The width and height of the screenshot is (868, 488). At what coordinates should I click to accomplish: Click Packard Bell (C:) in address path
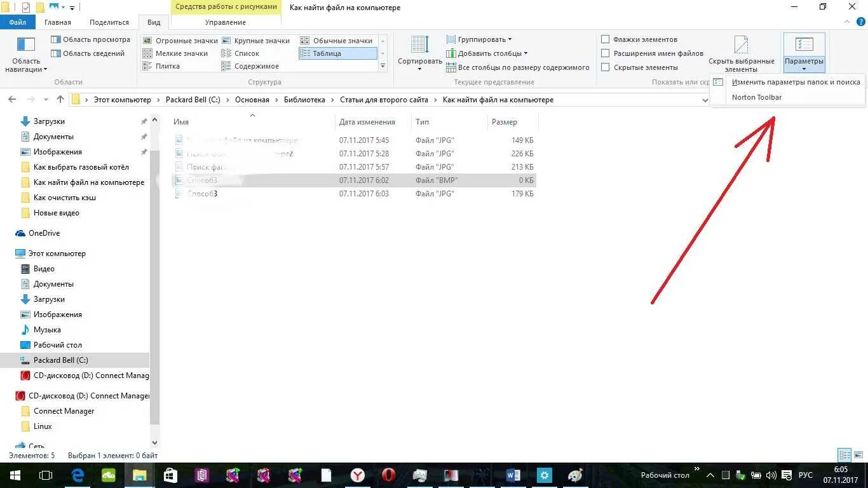tap(193, 100)
